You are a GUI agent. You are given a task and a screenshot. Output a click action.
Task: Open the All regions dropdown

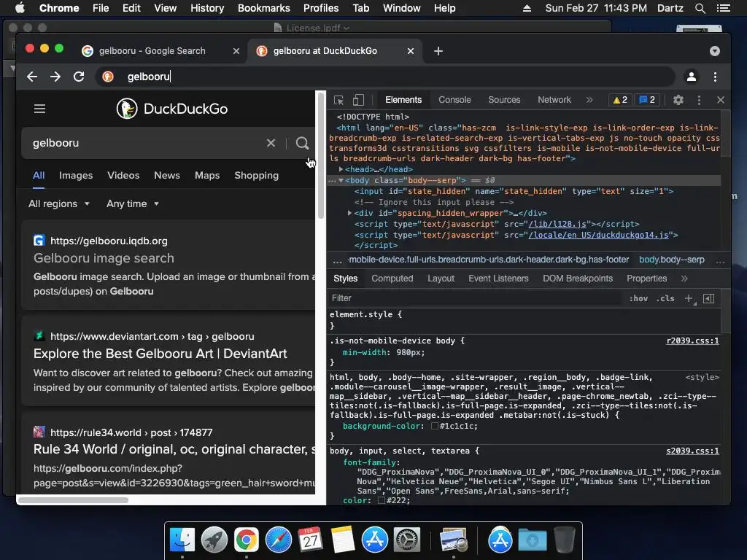point(59,204)
